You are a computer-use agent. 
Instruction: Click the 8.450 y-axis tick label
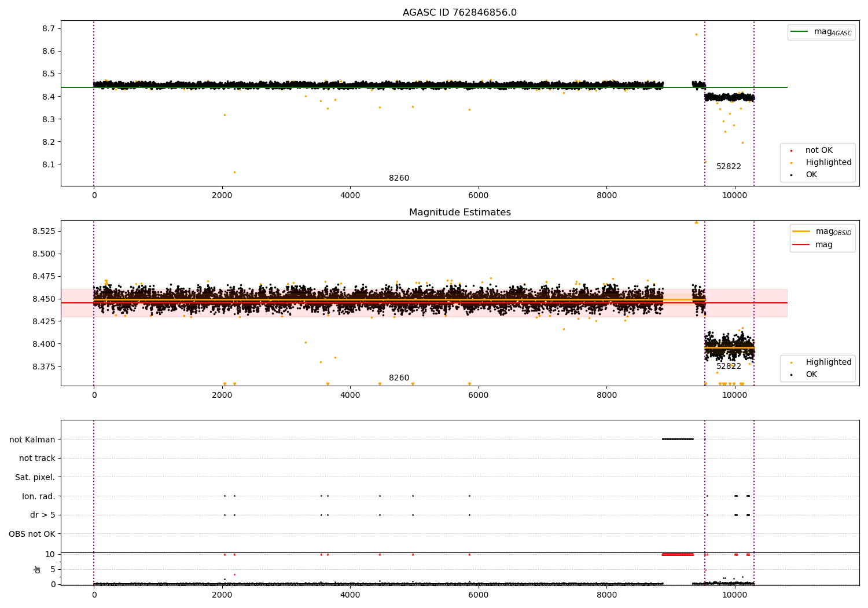click(44, 299)
